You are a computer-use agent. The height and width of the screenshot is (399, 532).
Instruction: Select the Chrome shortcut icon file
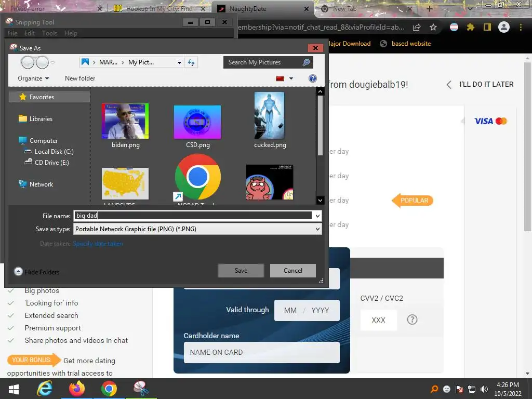pyautogui.click(x=197, y=177)
